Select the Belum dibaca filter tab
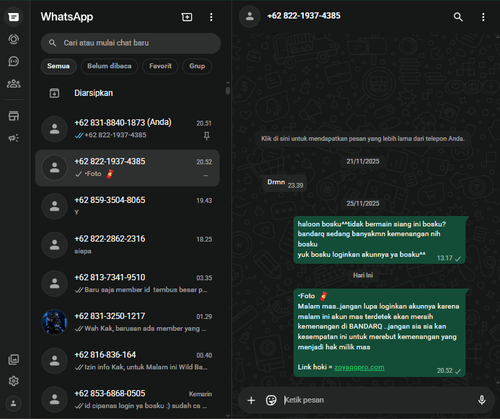 (109, 66)
